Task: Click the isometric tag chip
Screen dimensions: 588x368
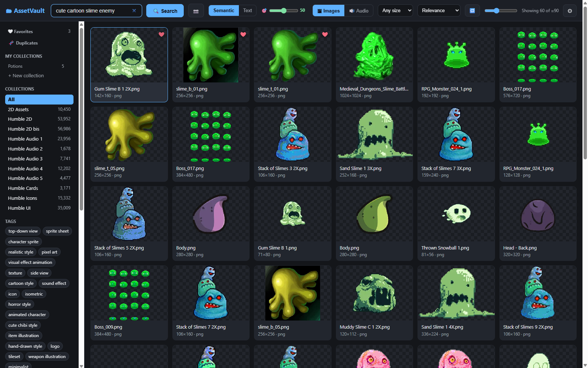Action: pos(34,294)
